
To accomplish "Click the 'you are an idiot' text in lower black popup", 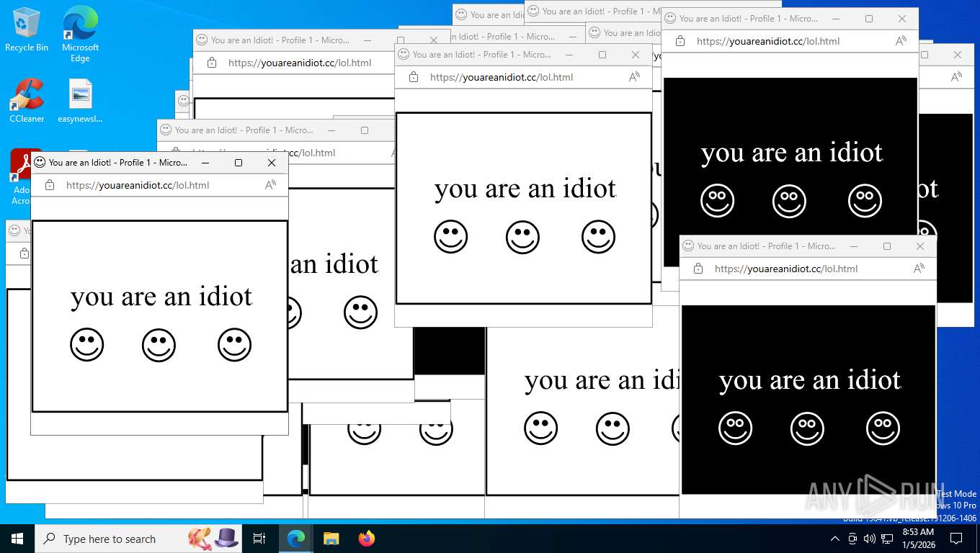I will tap(810, 380).
